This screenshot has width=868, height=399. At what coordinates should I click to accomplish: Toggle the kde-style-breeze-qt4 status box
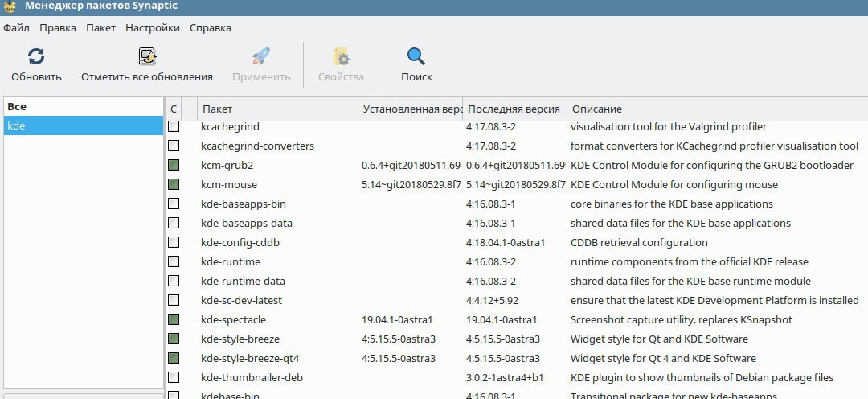(174, 358)
